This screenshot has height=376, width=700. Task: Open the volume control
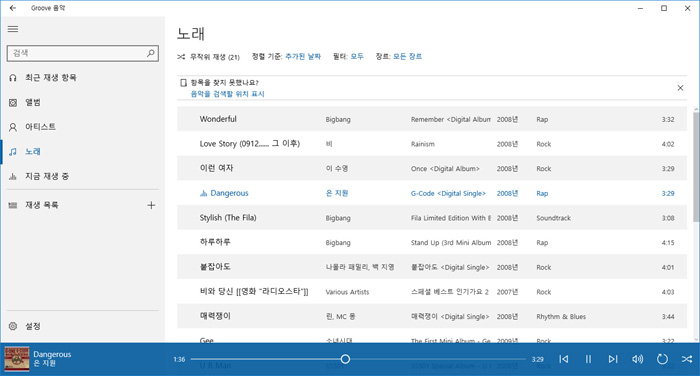tap(638, 359)
